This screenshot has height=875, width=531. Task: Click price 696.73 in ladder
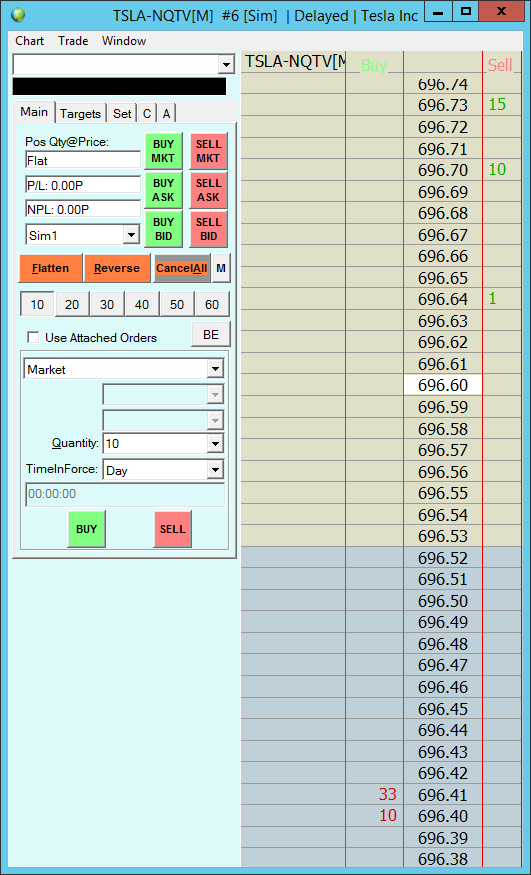443,105
